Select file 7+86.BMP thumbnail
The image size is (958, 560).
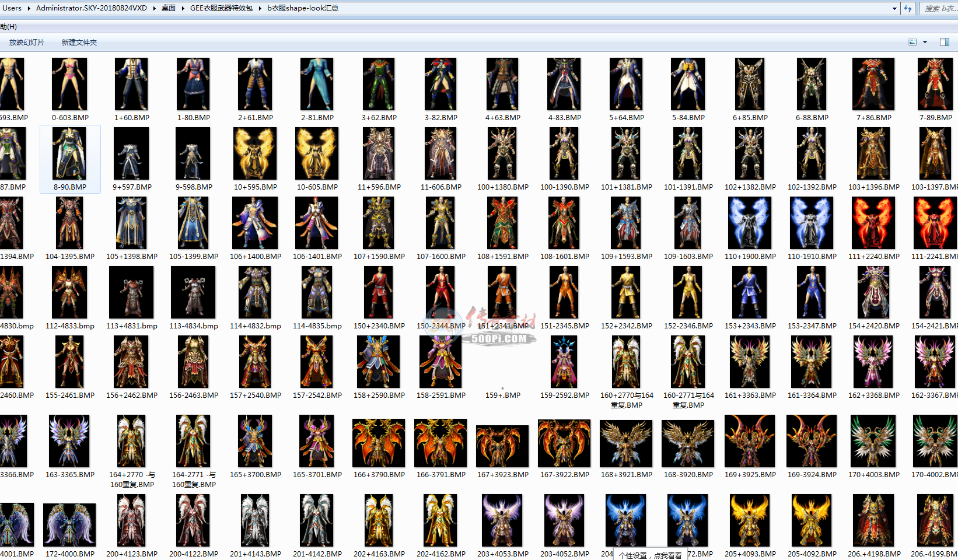pos(873,84)
